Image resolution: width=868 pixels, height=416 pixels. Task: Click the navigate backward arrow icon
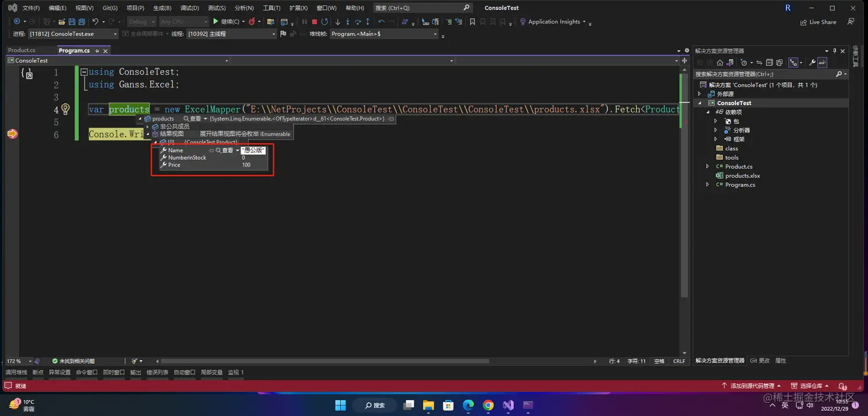click(17, 22)
